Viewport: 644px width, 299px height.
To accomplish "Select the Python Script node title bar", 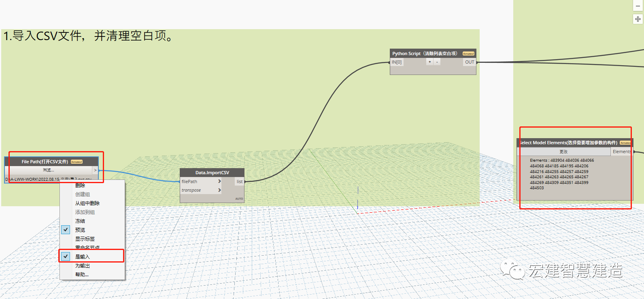I will click(x=433, y=53).
